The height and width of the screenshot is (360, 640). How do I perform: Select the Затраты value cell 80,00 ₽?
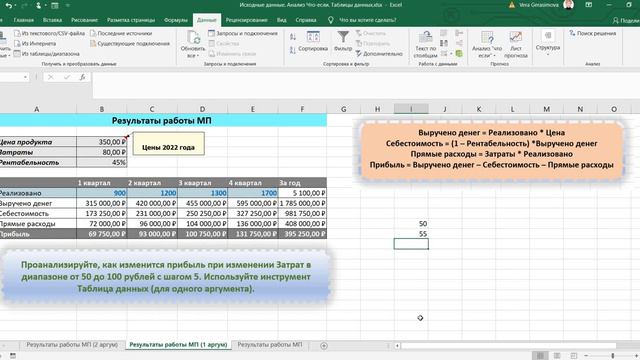click(x=102, y=152)
